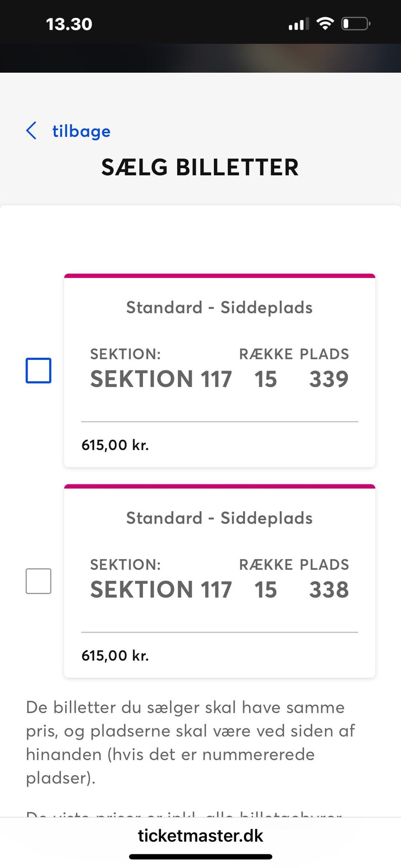The width and height of the screenshot is (401, 868).
Task: Click the 'SÆLG BILLETTER' page heading
Action: 200,167
